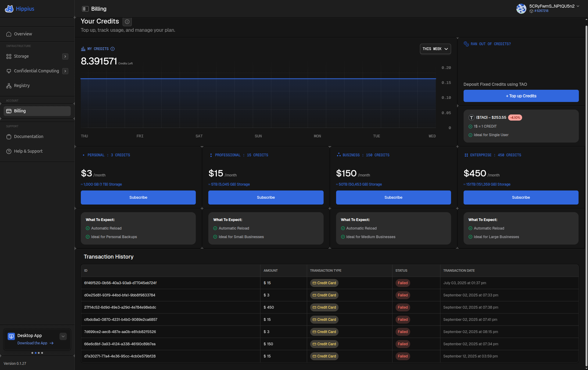Click check icon beside Ideal for Personal Backups
Viewport: 588px width, 370px height.
click(x=88, y=237)
